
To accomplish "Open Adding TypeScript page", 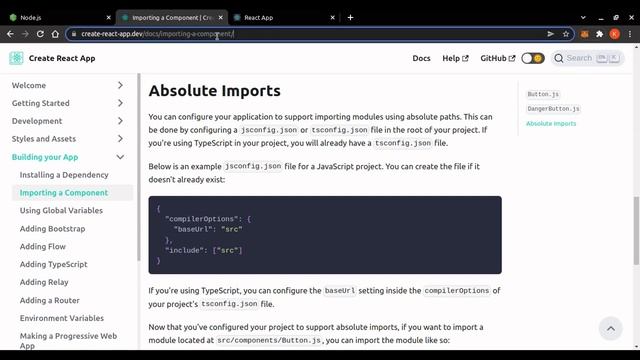I will pos(53,264).
